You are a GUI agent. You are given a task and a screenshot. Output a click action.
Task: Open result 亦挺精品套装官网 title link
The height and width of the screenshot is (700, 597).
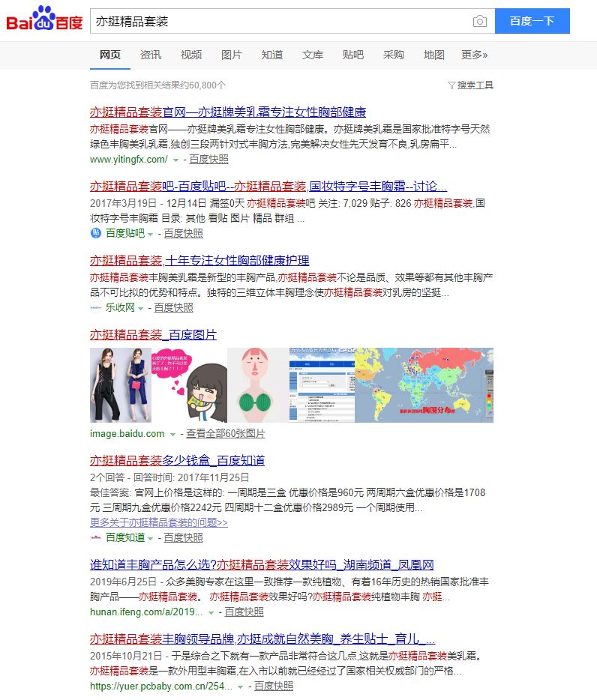[x=228, y=112]
